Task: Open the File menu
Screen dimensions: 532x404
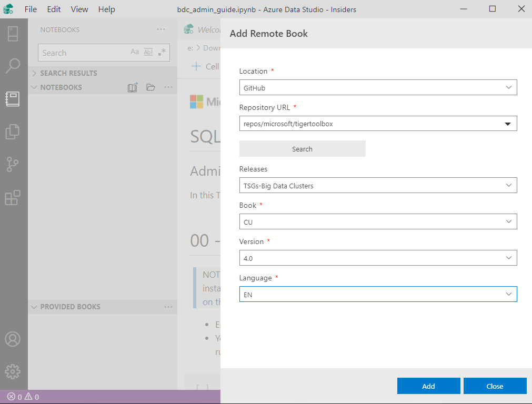Action: (x=31, y=9)
